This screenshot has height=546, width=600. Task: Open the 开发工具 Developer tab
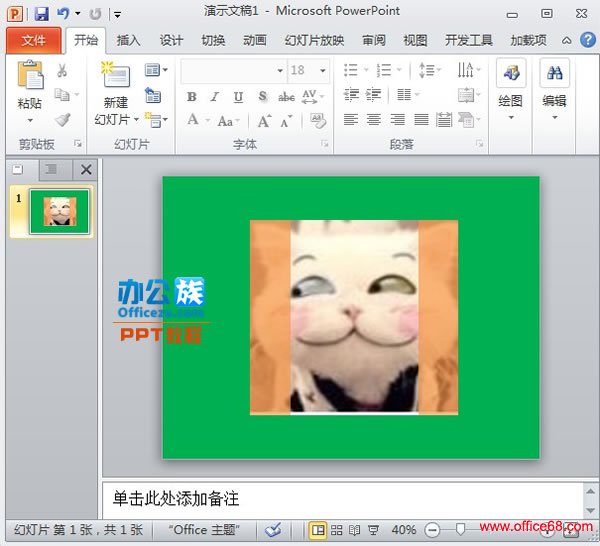click(468, 40)
